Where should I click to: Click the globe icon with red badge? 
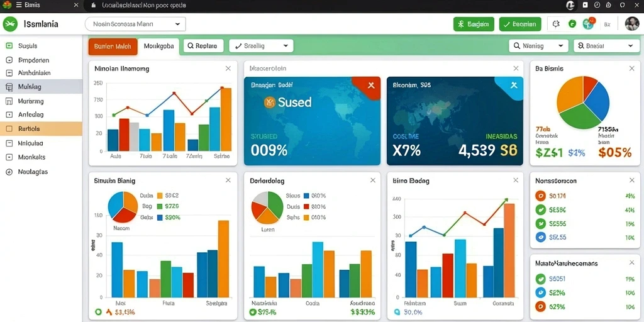click(588, 24)
